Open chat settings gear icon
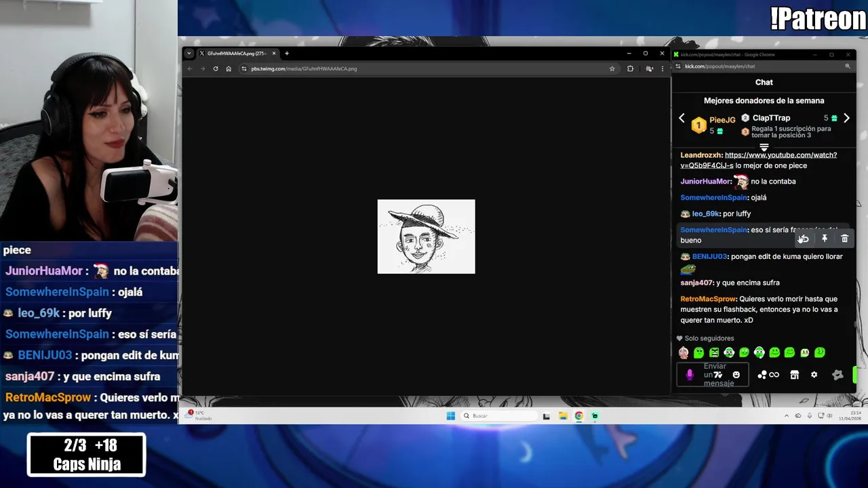Screen dimensions: 868x488 [x=814, y=375]
